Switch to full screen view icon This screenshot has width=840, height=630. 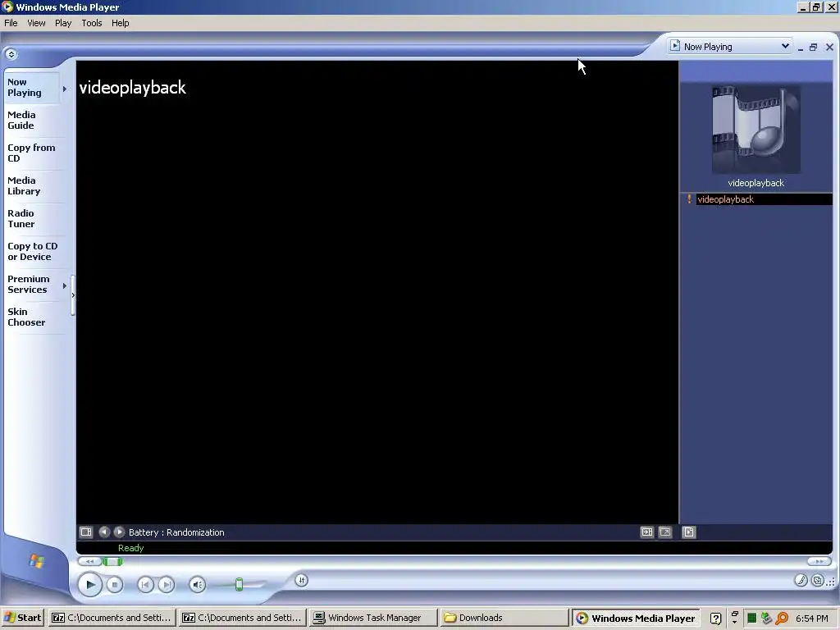(x=665, y=532)
